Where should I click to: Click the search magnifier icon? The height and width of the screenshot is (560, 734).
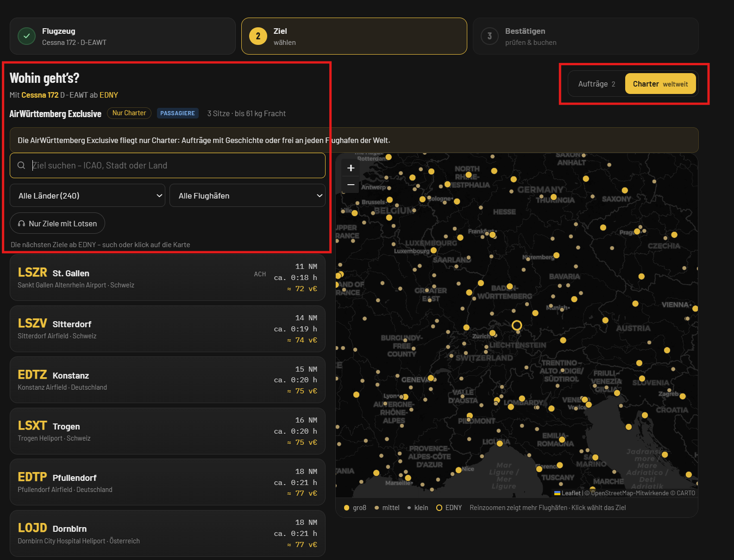point(21,165)
